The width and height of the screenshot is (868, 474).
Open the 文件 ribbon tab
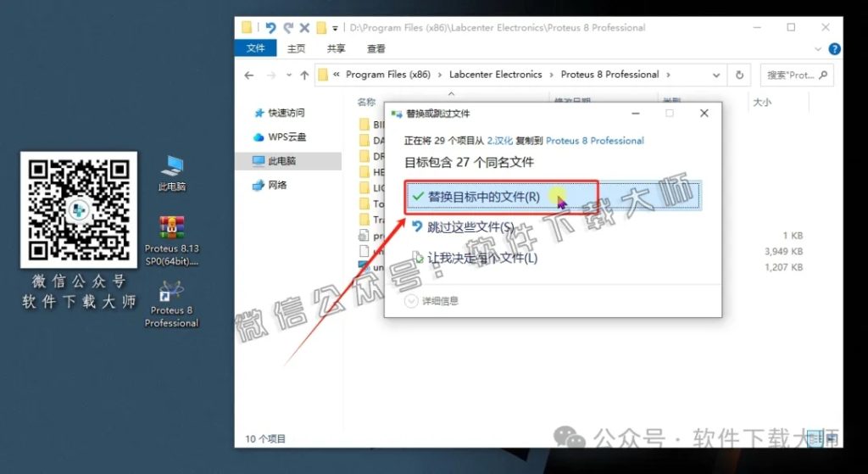(255, 48)
